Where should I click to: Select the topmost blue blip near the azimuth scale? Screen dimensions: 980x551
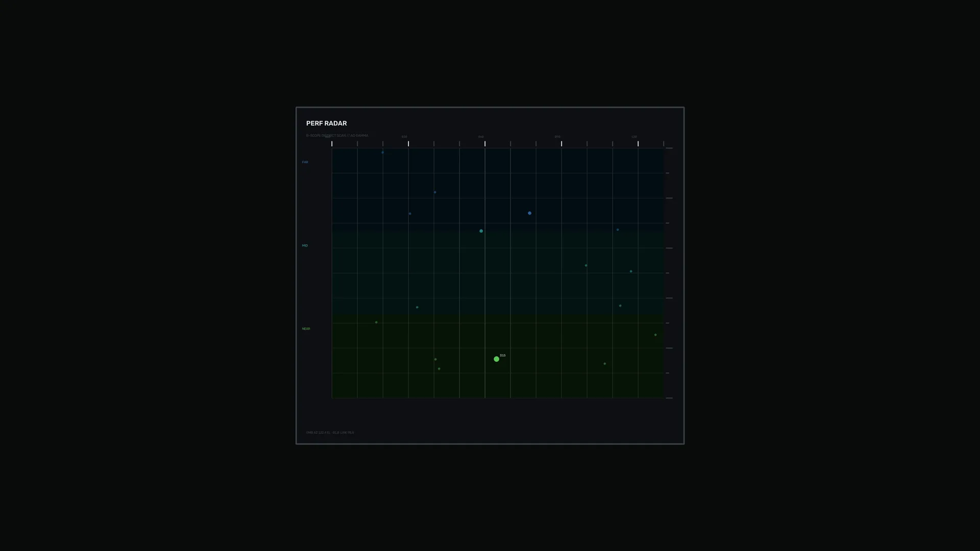382,153
